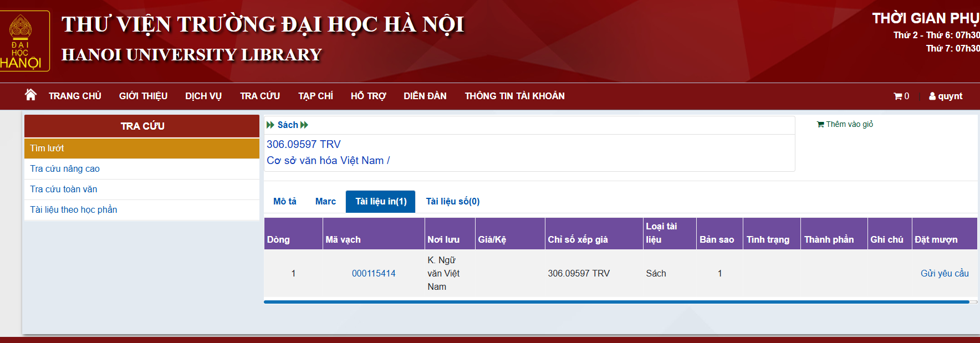This screenshot has height=343, width=980.
Task: Click barcode 000115414 link
Action: click(x=374, y=274)
